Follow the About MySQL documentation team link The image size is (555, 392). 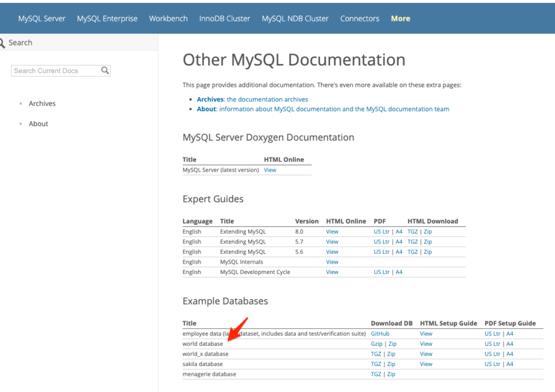323,109
